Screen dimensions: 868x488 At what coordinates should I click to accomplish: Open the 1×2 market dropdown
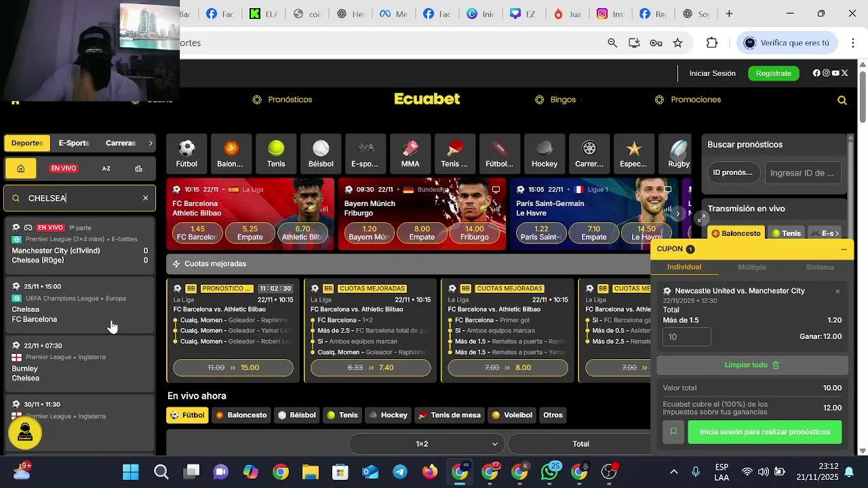point(426,444)
